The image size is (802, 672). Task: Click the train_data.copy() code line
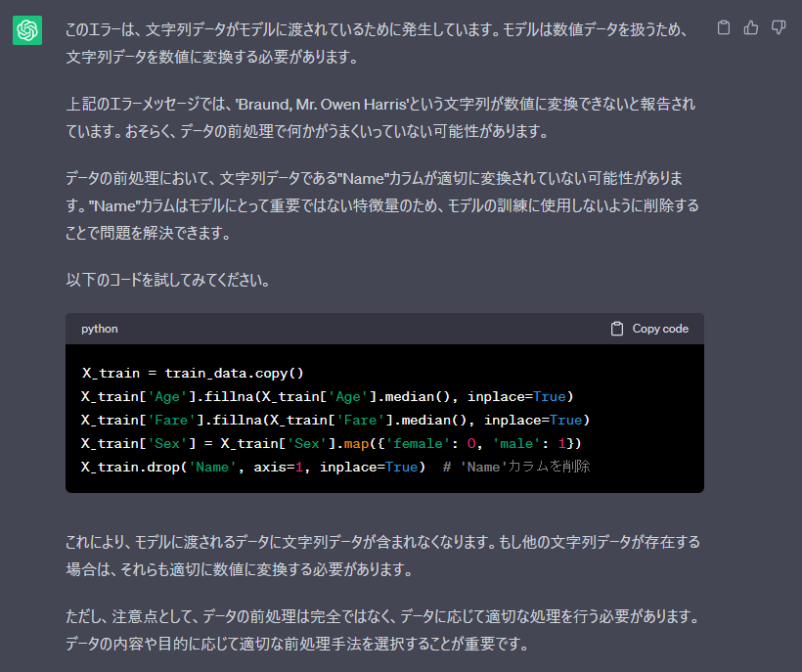tap(196, 373)
